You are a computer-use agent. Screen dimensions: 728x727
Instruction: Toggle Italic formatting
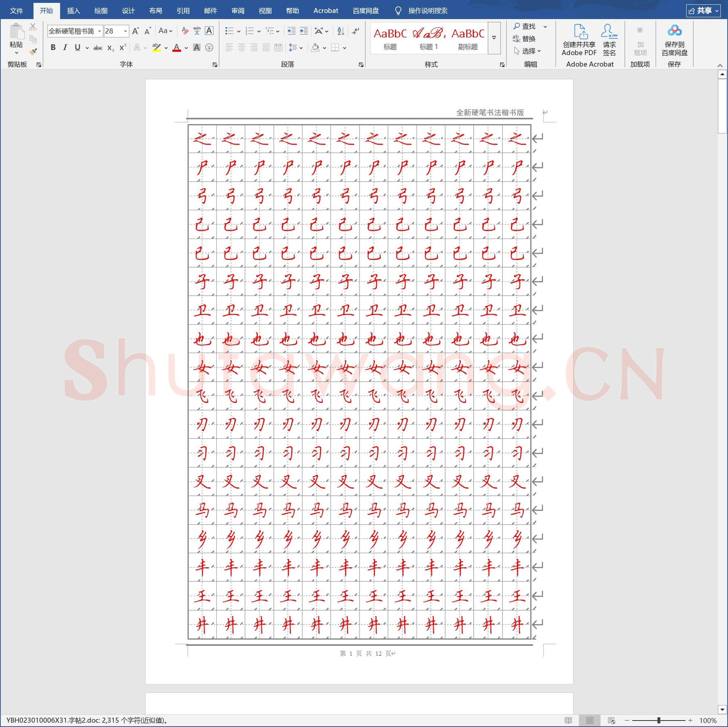click(65, 48)
